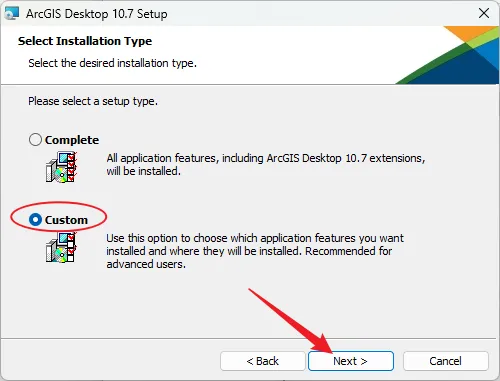
Task: Click the Custom installation package icon
Action: click(x=61, y=247)
